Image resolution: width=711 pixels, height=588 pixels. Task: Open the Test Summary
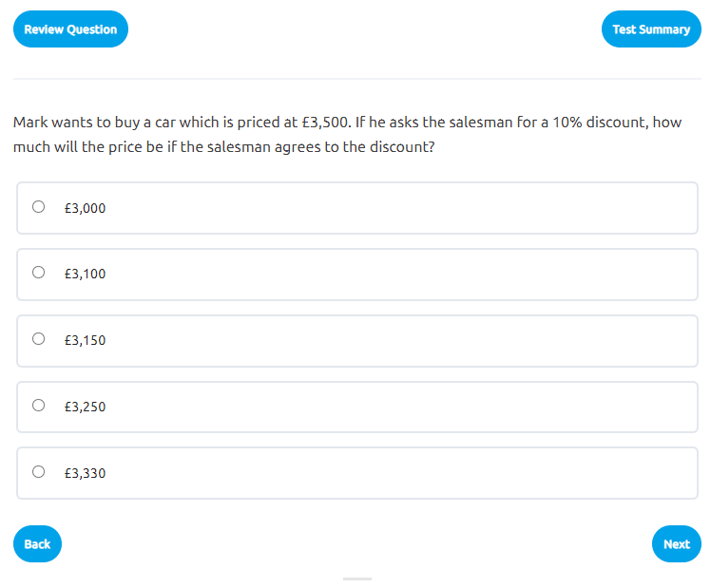651,29
